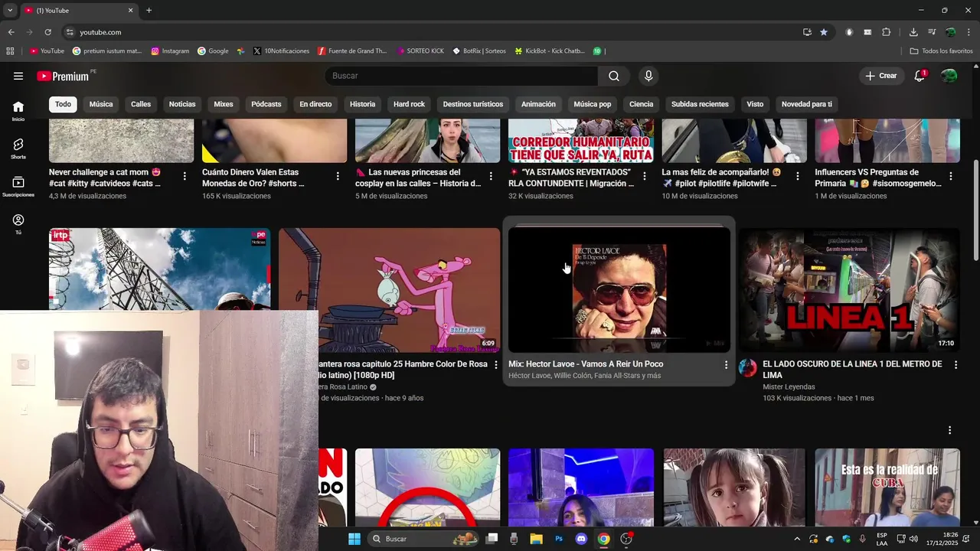Open Mister Leyendas channel avatar
This screenshot has height=551, width=980.
747,368
